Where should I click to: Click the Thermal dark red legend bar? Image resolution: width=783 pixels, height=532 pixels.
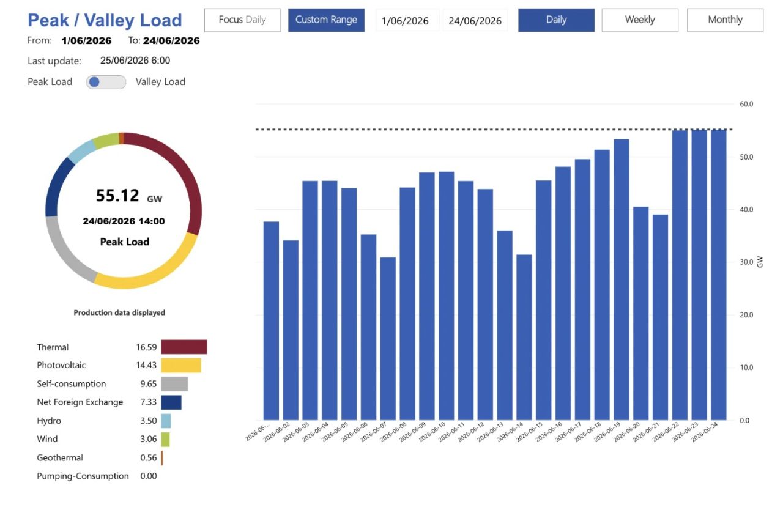click(x=184, y=347)
